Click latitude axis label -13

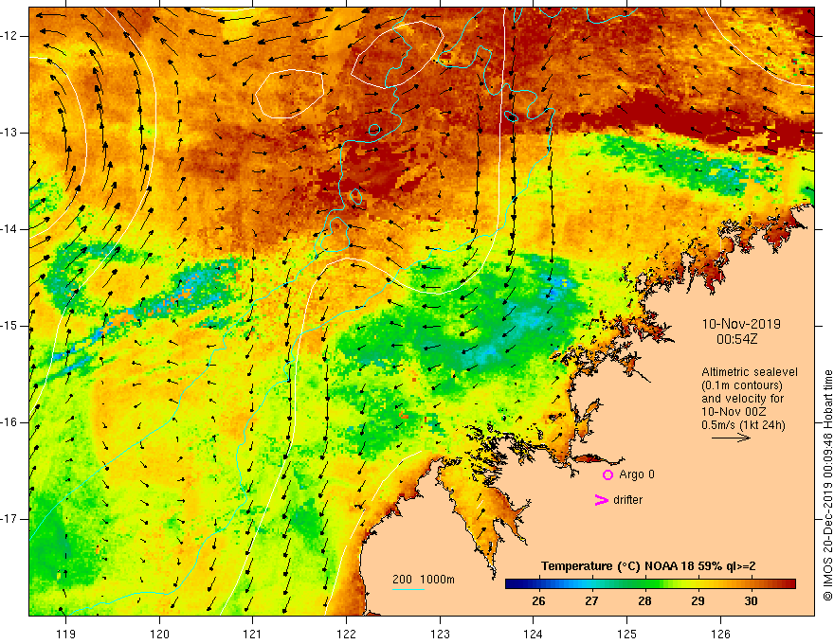(x=9, y=133)
